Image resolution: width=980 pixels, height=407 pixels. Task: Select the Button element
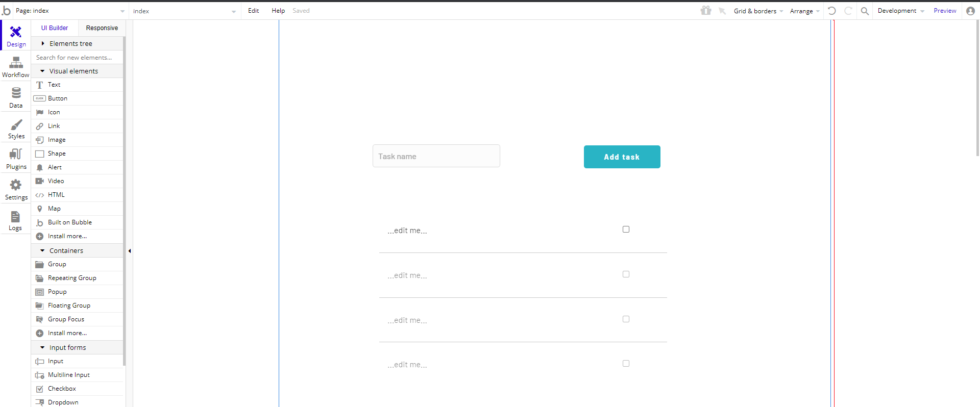point(77,98)
